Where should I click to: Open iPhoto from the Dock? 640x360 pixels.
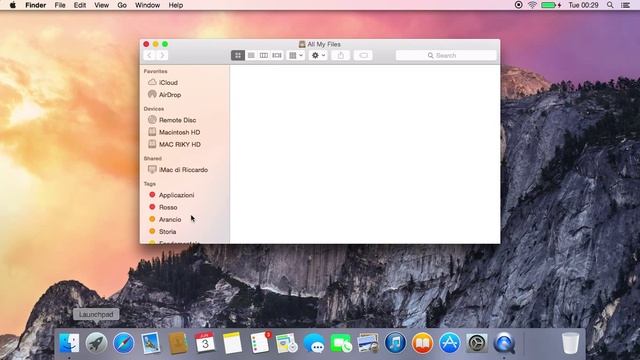coord(368,343)
